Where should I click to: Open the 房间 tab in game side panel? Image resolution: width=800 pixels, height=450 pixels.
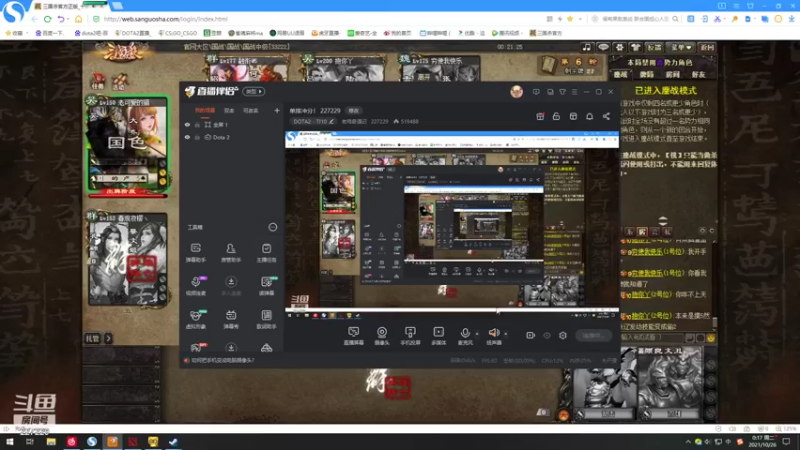click(672, 74)
